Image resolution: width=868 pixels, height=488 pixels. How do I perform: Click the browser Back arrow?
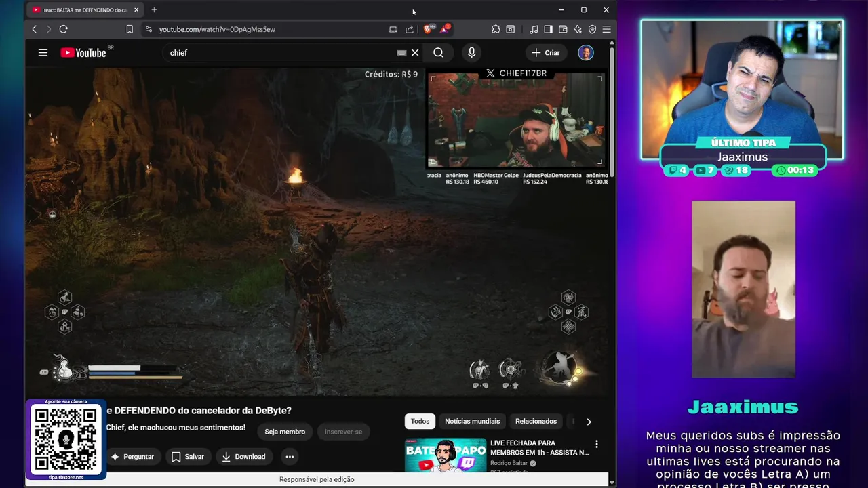pos(35,29)
